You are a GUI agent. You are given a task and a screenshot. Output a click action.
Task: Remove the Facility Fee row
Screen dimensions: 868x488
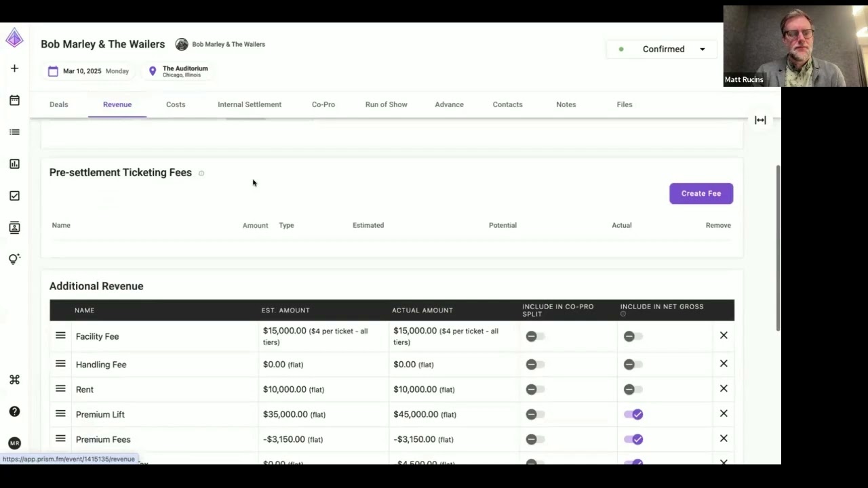(724, 335)
